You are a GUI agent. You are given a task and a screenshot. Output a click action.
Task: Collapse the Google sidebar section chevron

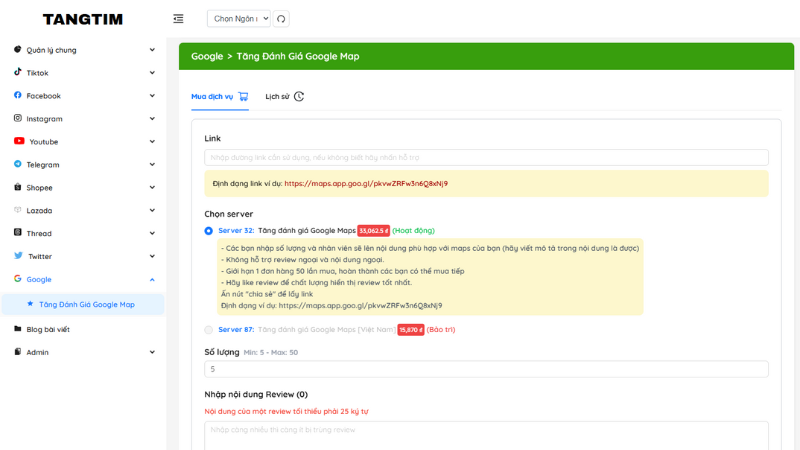pos(152,280)
